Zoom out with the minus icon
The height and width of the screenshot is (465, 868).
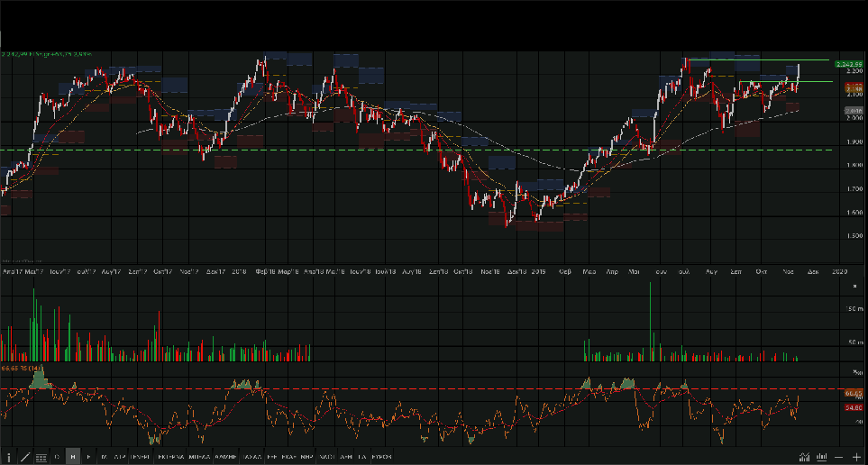click(x=839, y=457)
